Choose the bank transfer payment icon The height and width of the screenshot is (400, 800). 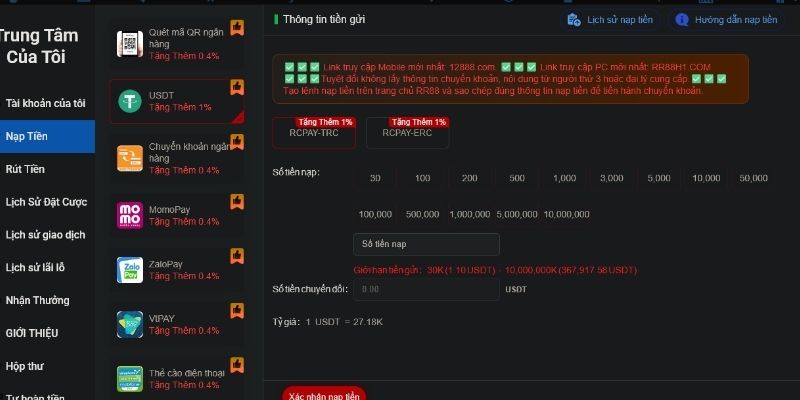129,157
